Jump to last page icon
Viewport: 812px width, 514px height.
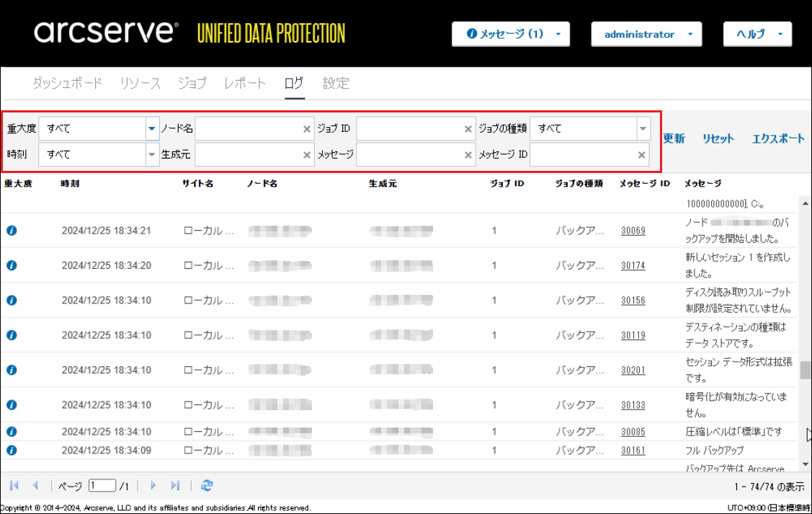(175, 486)
